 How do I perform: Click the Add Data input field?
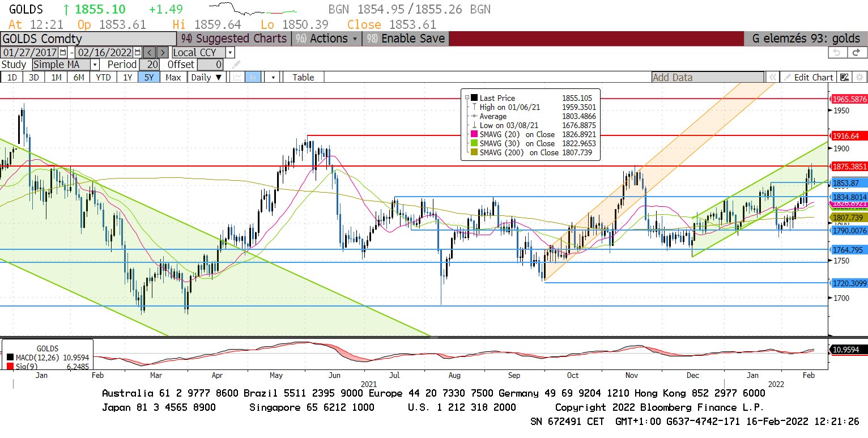[x=708, y=77]
